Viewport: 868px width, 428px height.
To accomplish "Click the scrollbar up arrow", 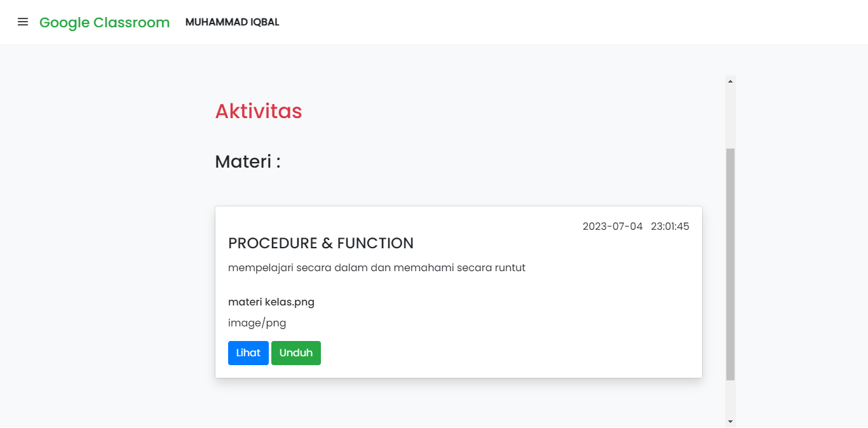I will [730, 81].
